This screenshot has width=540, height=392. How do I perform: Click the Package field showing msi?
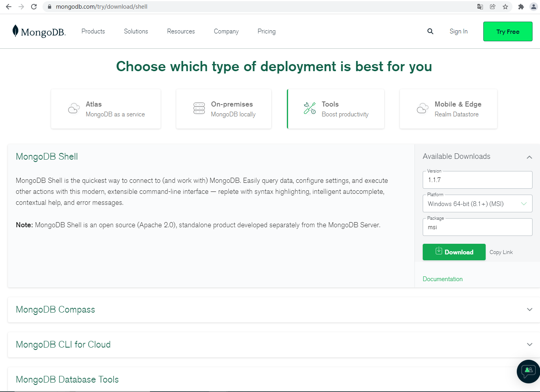[x=477, y=227]
